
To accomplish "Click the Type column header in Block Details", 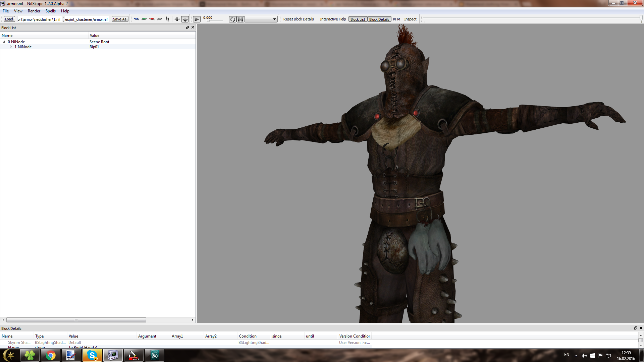I will [x=51, y=336].
